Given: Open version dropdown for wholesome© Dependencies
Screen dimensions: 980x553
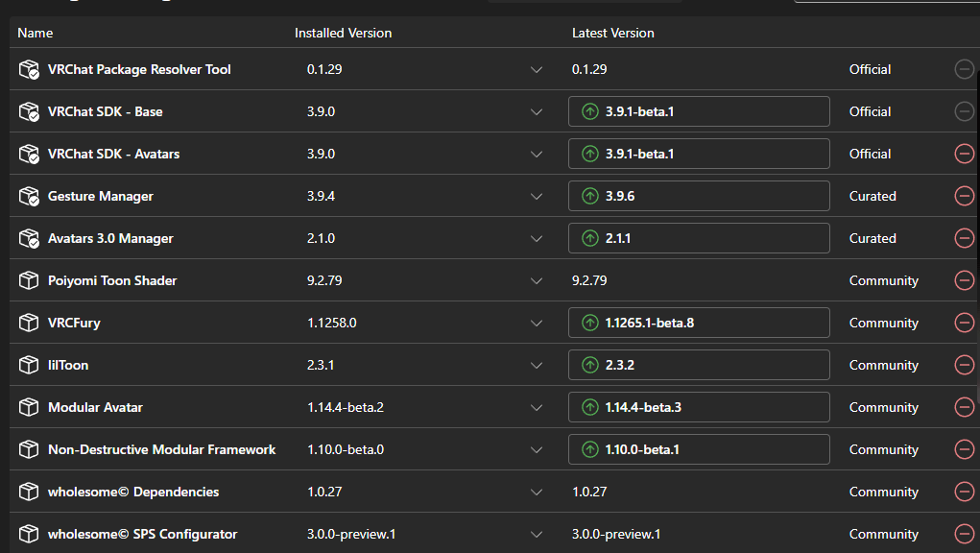Looking at the screenshot, I should 537,493.
